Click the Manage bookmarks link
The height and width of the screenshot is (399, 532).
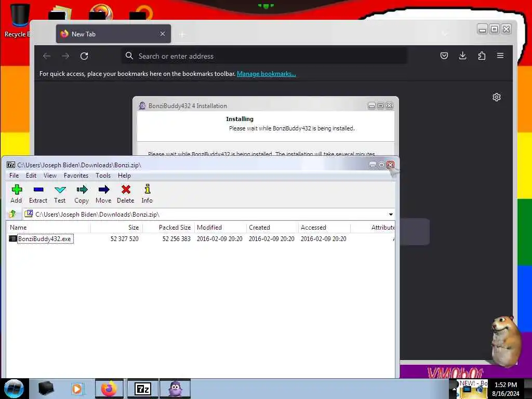point(267,74)
